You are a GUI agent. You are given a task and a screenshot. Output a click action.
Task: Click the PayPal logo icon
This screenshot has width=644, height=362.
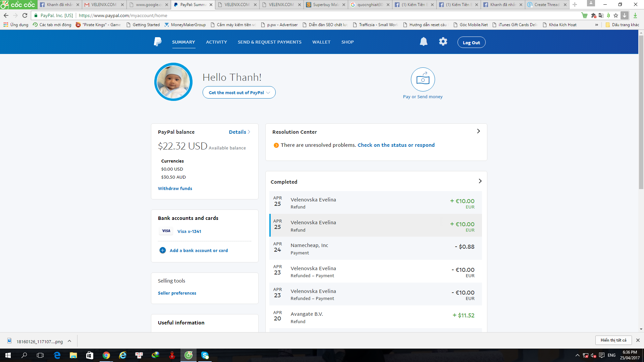(158, 42)
